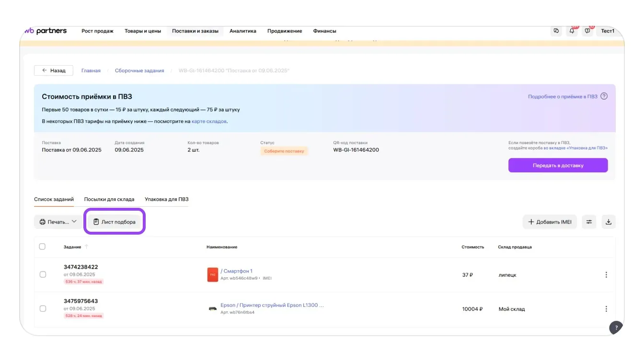Open the three-dot menu for Смартфон 1 row
The height and width of the screenshot is (362, 644).
[x=606, y=275]
